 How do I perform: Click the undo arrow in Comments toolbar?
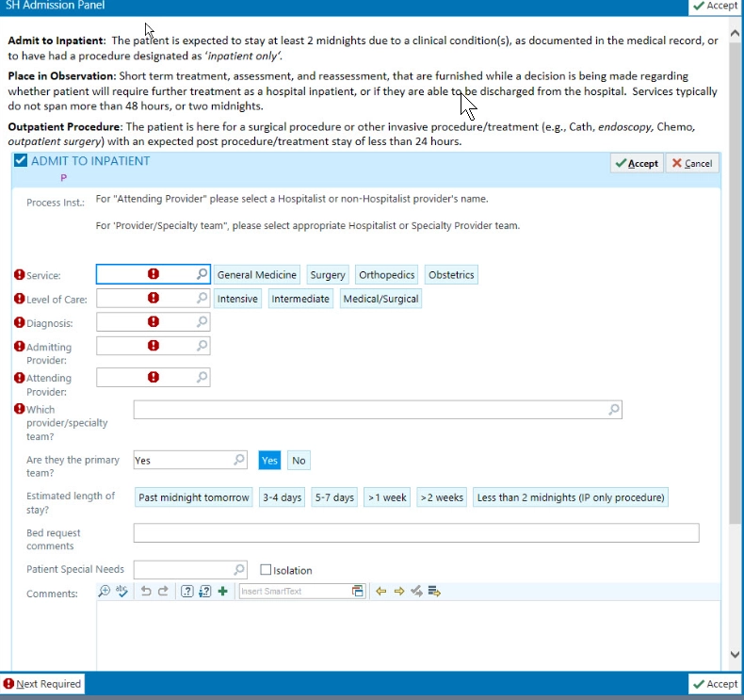146,592
